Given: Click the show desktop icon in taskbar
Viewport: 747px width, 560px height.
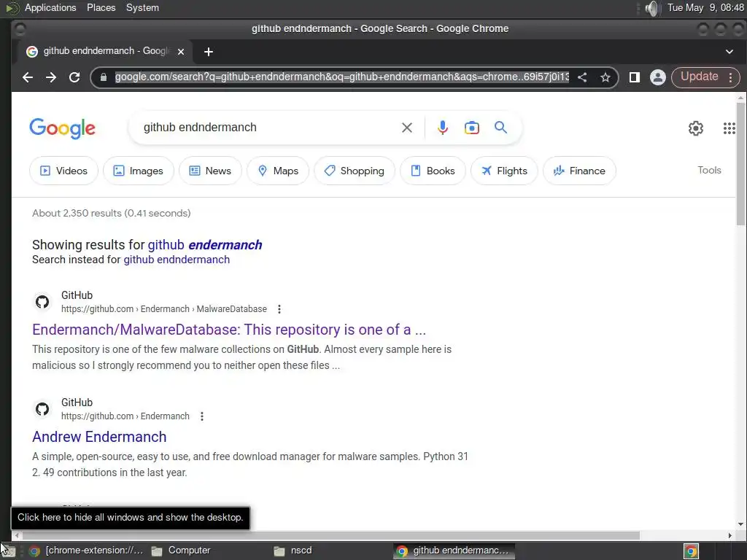Looking at the screenshot, I should pyautogui.click(x=7, y=551).
